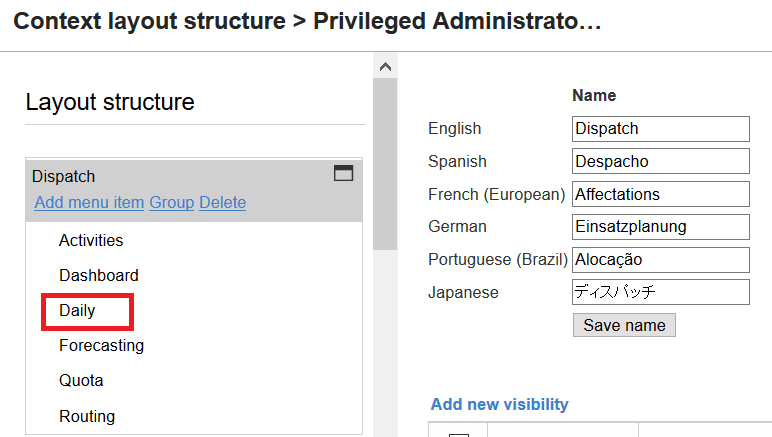This screenshot has height=437, width=772.
Task: Select Forecasting menu item
Action: (101, 345)
